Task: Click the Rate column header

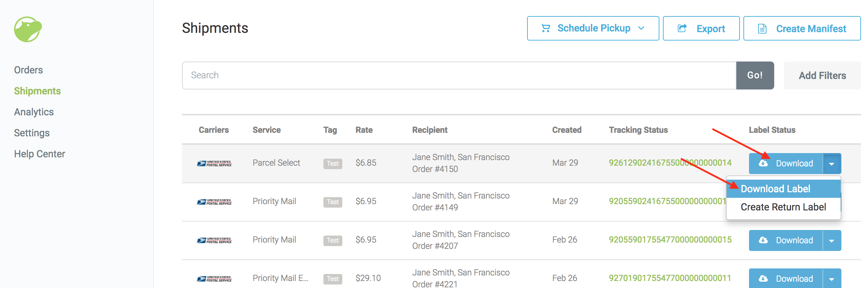Action: click(364, 130)
